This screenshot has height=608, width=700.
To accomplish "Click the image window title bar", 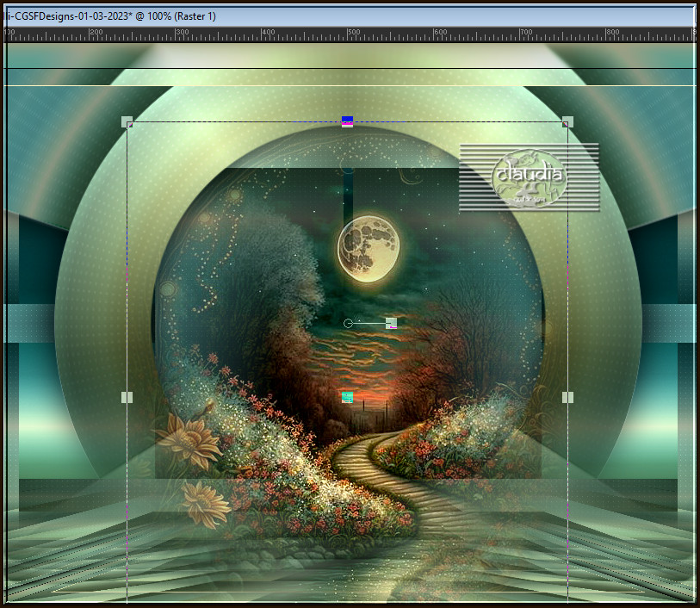I will click(x=350, y=16).
